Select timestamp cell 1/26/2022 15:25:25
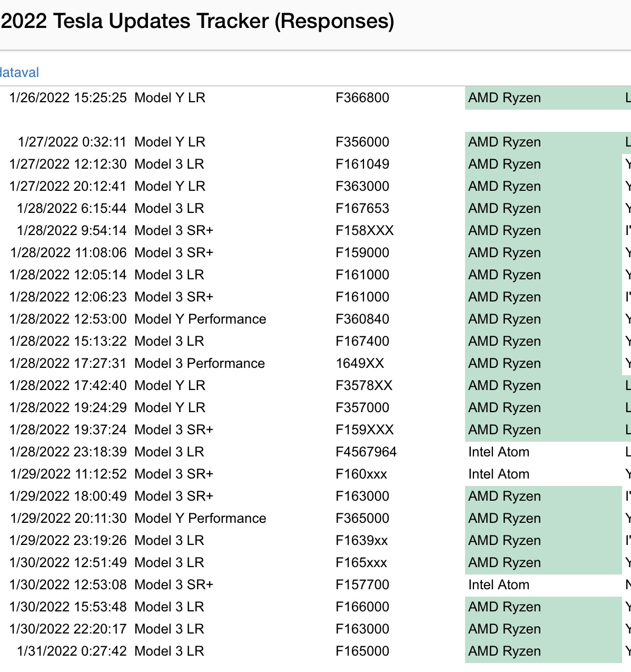631x672 pixels. pyautogui.click(x=68, y=98)
